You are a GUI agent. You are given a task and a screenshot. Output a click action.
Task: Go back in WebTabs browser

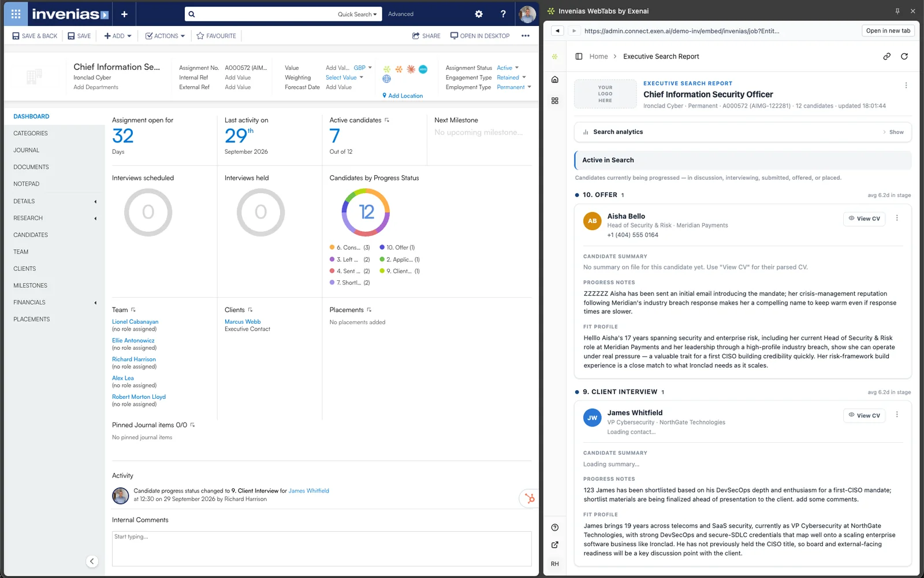557,31
